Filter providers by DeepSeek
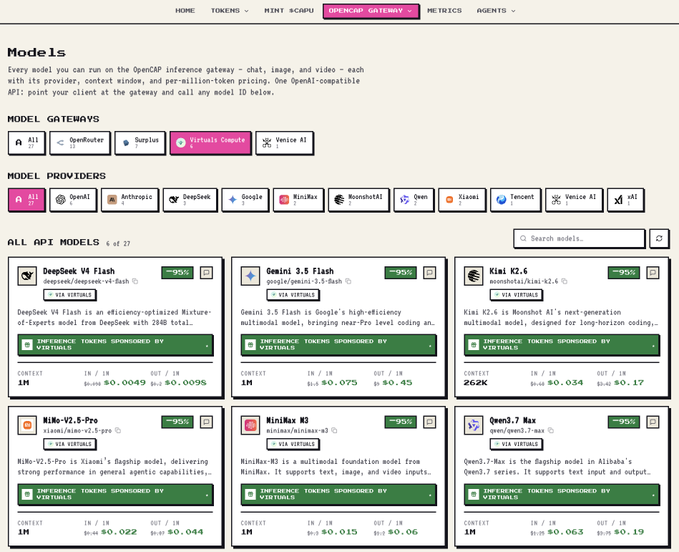Screen dimensions: 679x552 pos(190,200)
